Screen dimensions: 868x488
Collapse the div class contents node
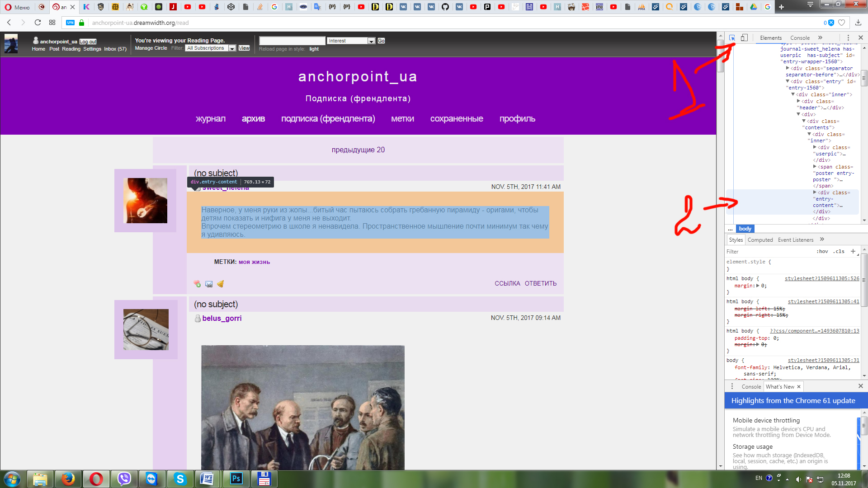[x=804, y=121]
